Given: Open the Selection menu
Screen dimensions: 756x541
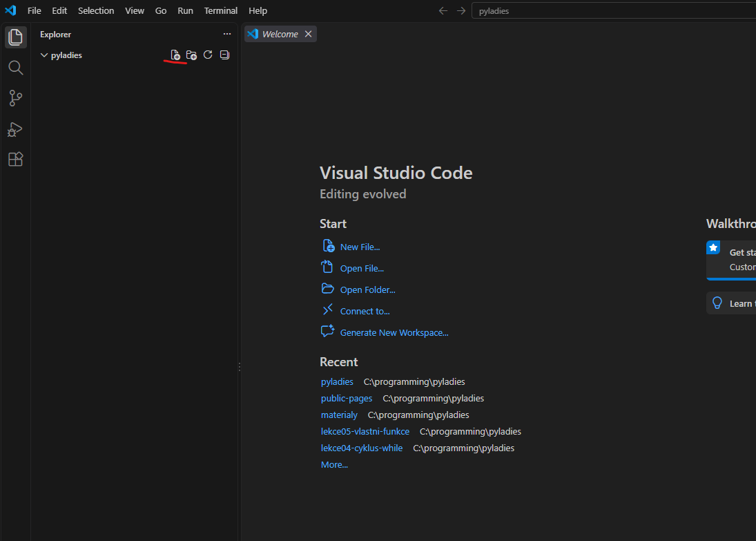Looking at the screenshot, I should [x=96, y=10].
